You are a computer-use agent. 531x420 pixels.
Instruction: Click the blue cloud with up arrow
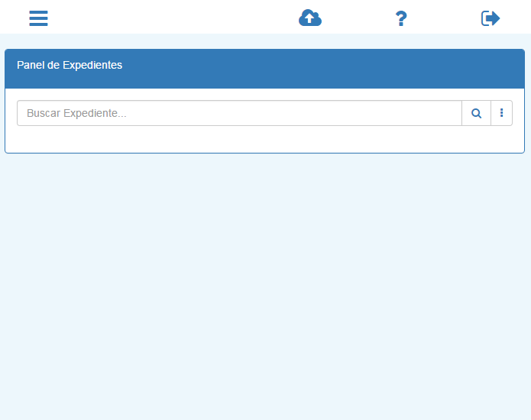coord(310,18)
